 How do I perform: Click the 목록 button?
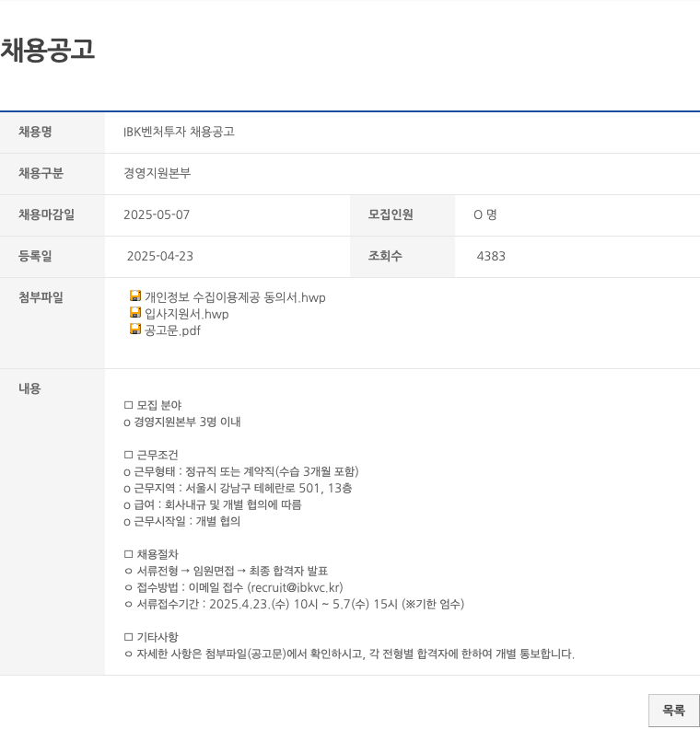[x=673, y=711]
